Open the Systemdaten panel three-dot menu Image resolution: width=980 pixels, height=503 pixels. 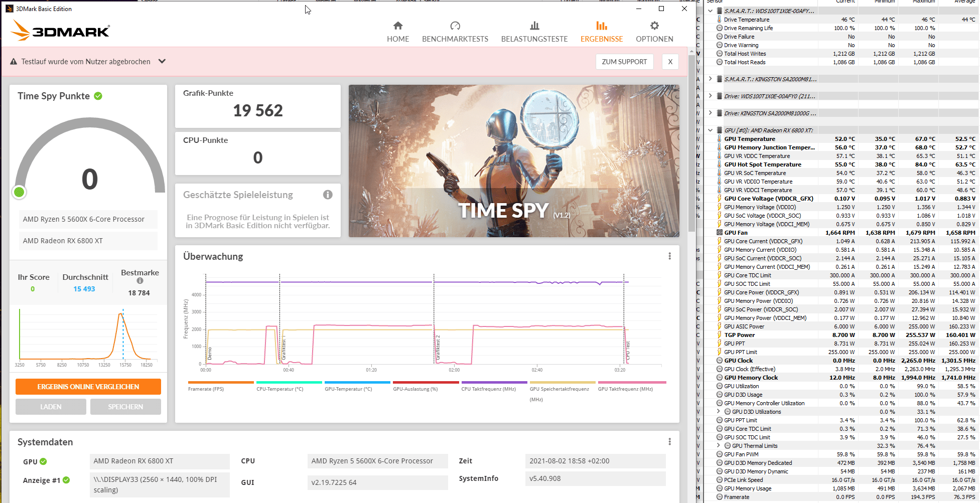click(669, 442)
